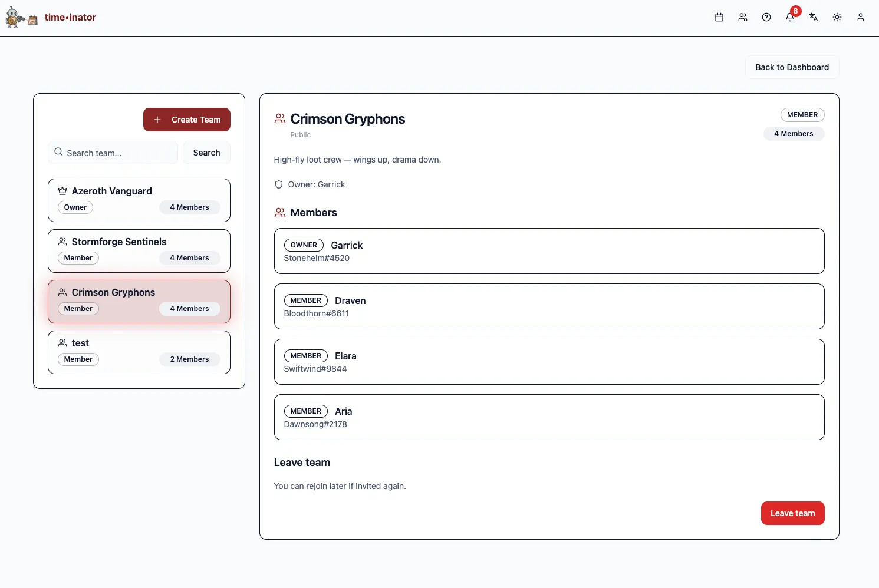Select the Stormforge Sentinels team
The image size is (879, 588).
tap(139, 250)
